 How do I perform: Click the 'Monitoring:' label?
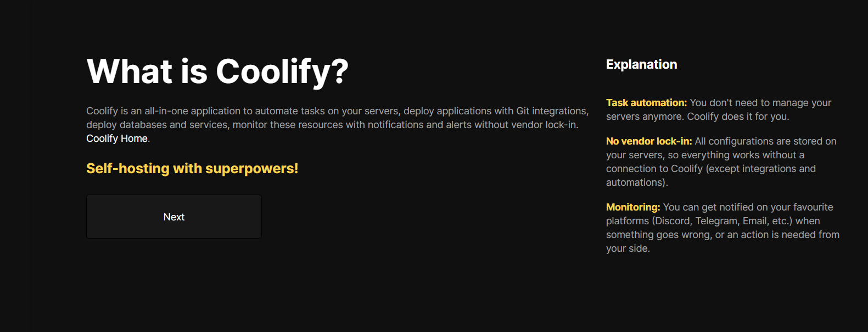(x=633, y=207)
